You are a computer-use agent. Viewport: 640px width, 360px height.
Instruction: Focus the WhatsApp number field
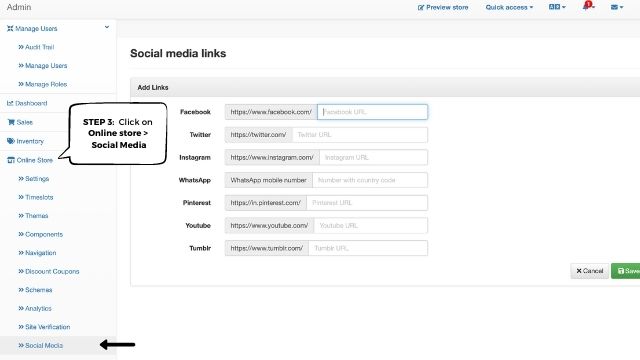coord(370,180)
